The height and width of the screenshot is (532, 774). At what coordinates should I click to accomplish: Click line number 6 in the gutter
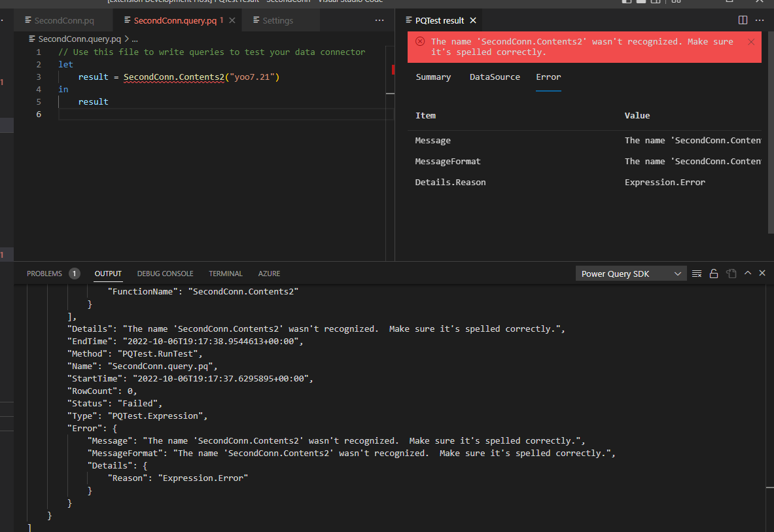tap(39, 114)
